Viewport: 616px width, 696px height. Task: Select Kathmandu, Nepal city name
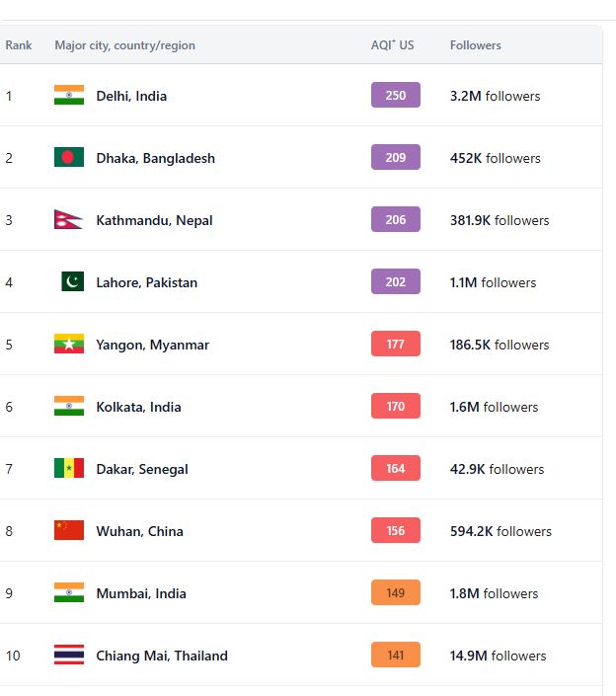154,220
